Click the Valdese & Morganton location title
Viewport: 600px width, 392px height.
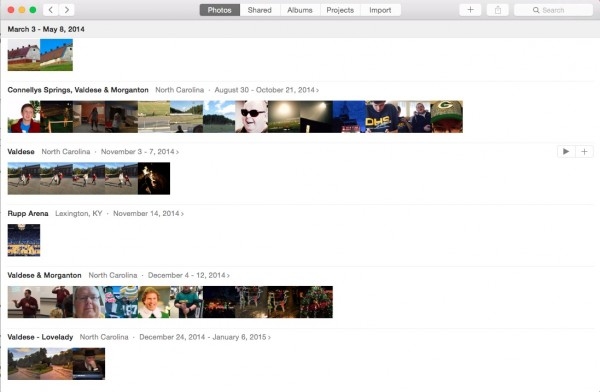44,275
